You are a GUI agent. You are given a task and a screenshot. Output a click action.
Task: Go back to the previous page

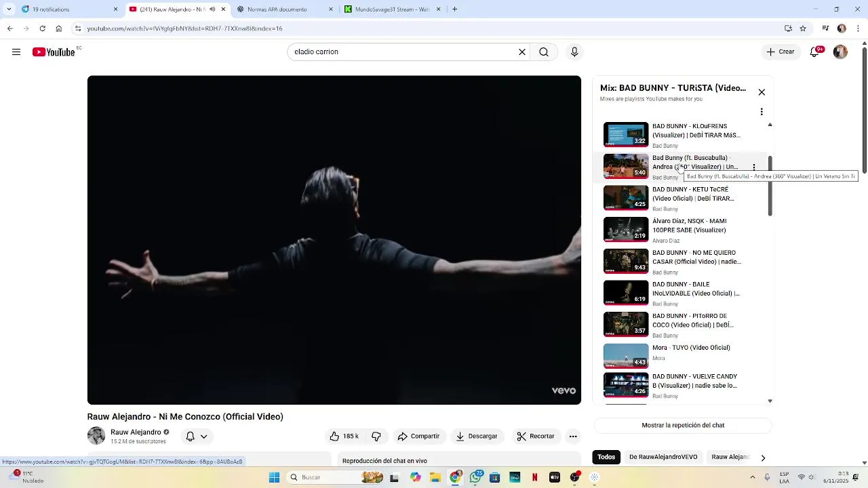(x=9, y=28)
